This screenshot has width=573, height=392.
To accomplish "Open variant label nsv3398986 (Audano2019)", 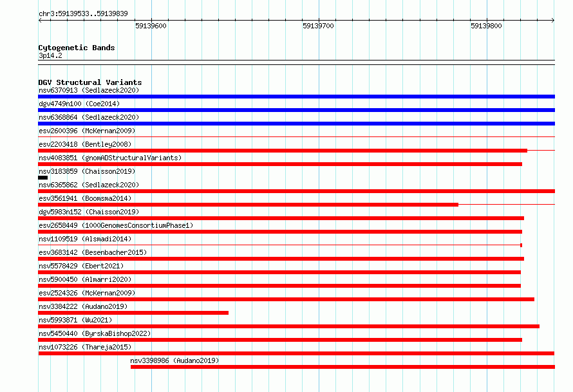I will point(174,360).
